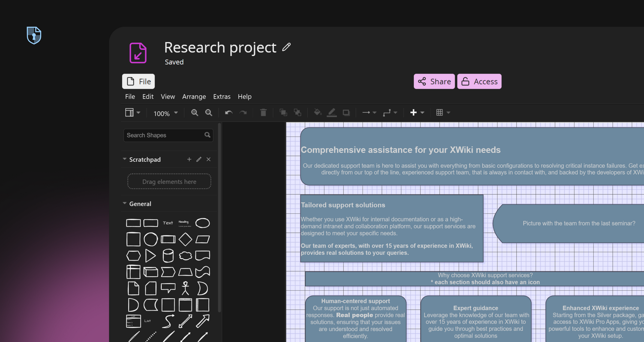Click the Access button
Image resolution: width=644 pixels, height=342 pixels.
tap(479, 81)
